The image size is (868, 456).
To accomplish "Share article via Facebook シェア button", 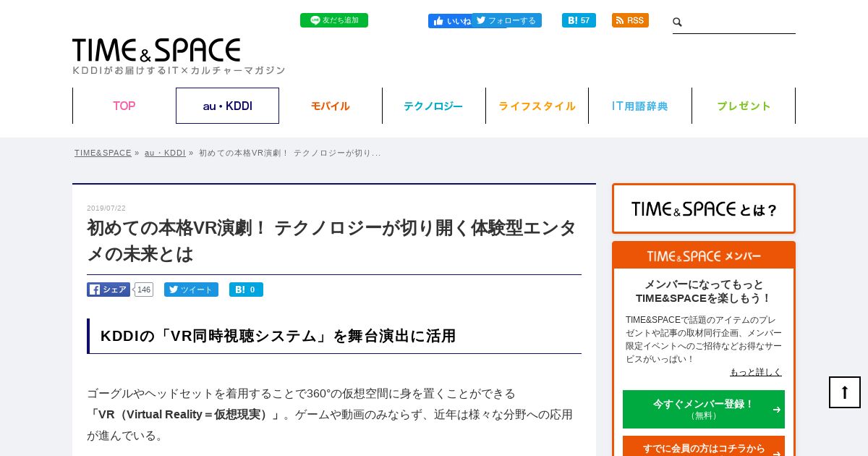I will click(109, 290).
